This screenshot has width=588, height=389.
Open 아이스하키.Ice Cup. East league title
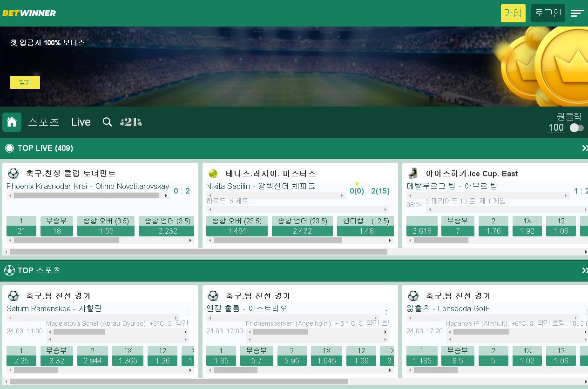(x=472, y=174)
